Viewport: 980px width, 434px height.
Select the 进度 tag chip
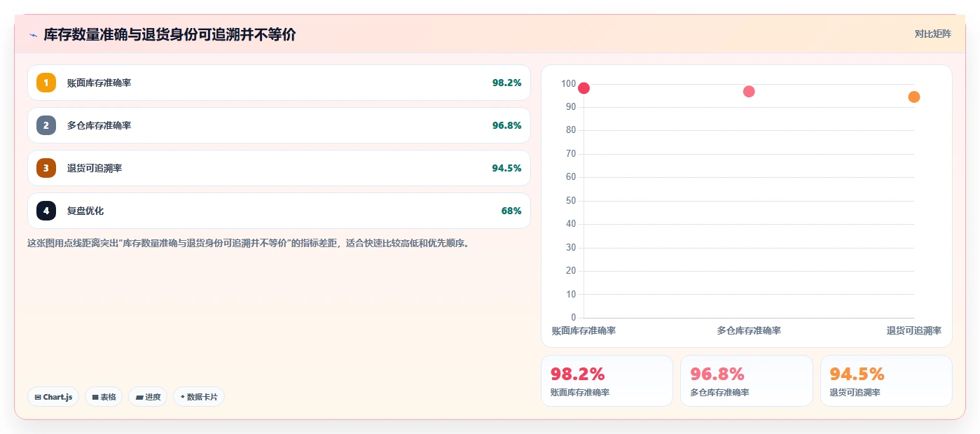(148, 397)
